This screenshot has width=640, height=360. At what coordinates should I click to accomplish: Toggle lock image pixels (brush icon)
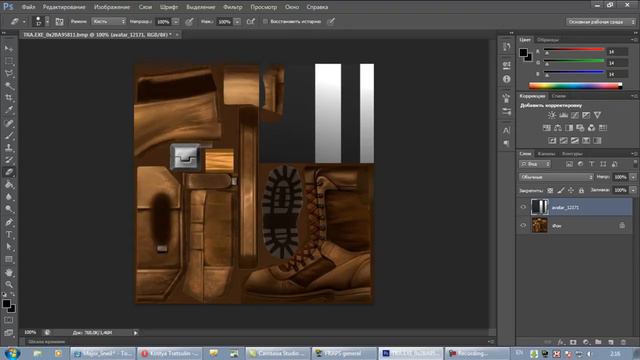point(561,190)
